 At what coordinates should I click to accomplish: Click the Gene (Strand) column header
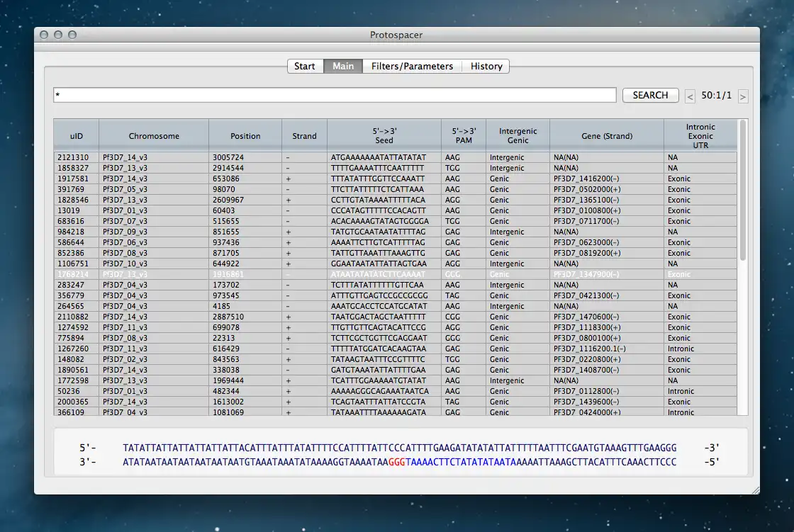point(607,136)
